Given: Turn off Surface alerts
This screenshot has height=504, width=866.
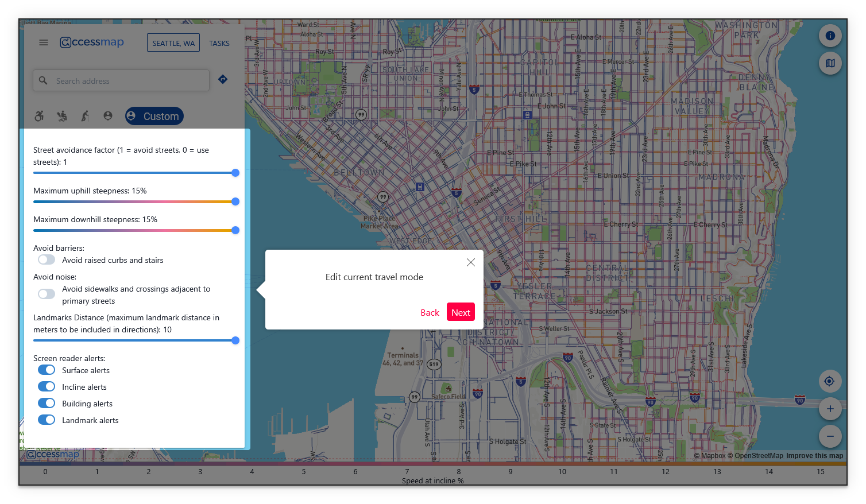Looking at the screenshot, I should tap(47, 370).
